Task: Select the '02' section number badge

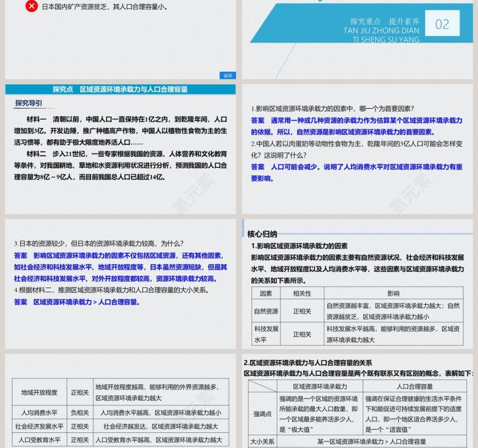Action: point(443,24)
